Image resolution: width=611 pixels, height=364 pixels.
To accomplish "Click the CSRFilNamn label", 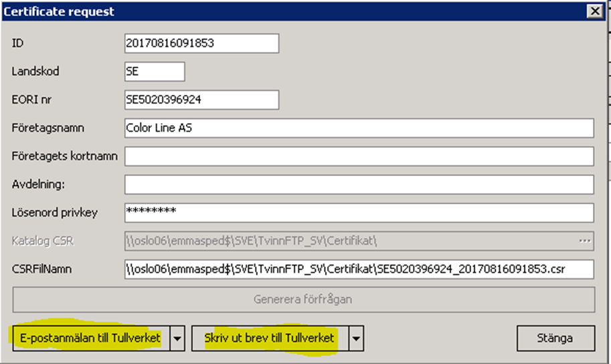I will (x=41, y=269).
